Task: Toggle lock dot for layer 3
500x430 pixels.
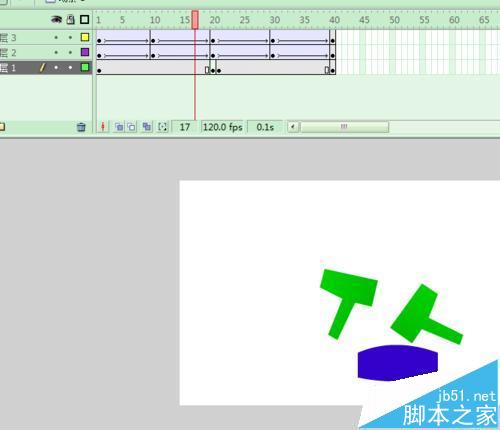Action: [70, 38]
